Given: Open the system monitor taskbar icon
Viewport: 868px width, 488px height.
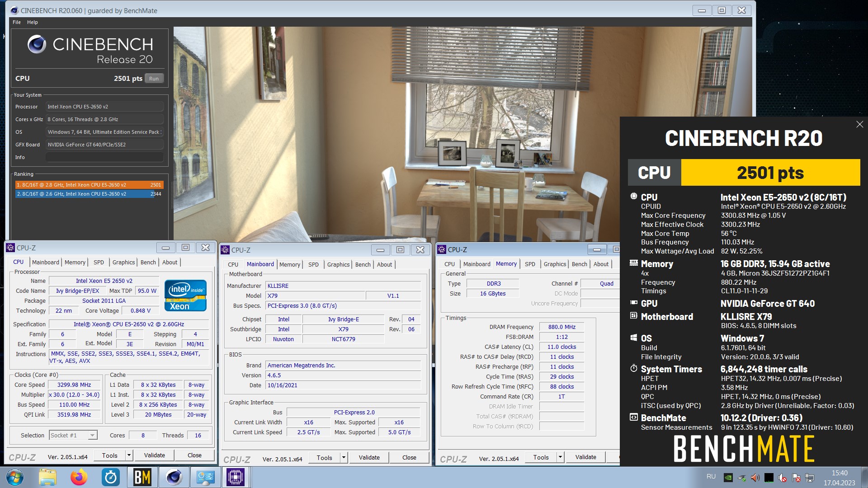Looking at the screenshot, I should [205, 477].
